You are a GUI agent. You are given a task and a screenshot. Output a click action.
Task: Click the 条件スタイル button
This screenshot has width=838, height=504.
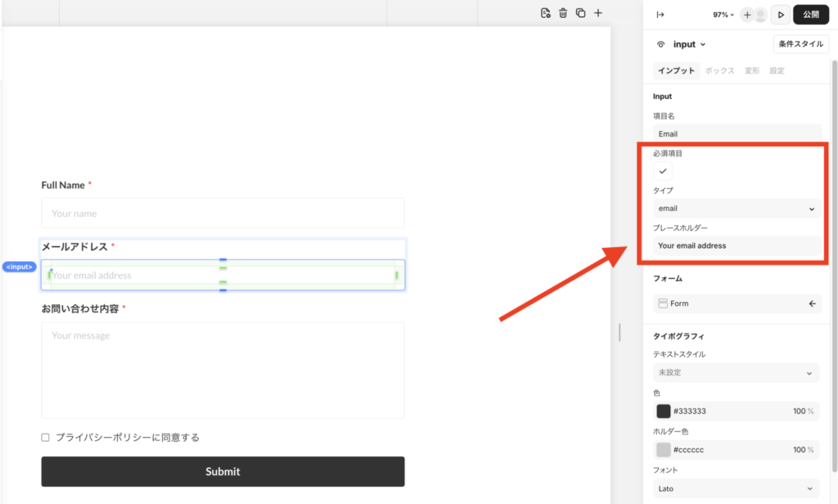tap(801, 44)
